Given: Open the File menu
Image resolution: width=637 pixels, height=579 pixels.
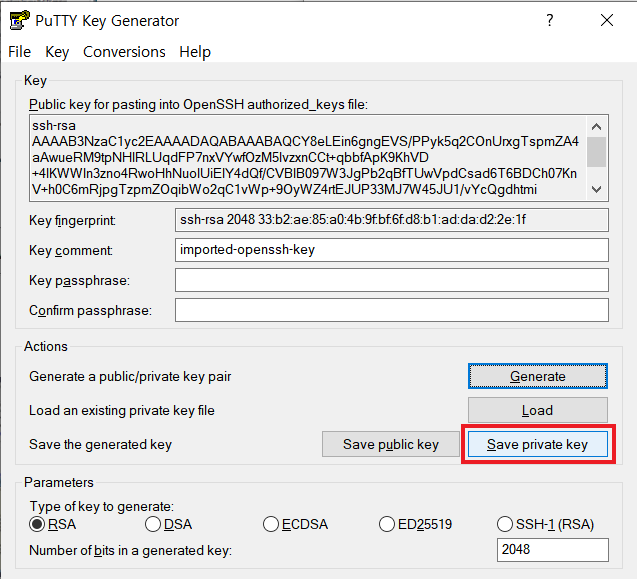Looking at the screenshot, I should tap(19, 52).
